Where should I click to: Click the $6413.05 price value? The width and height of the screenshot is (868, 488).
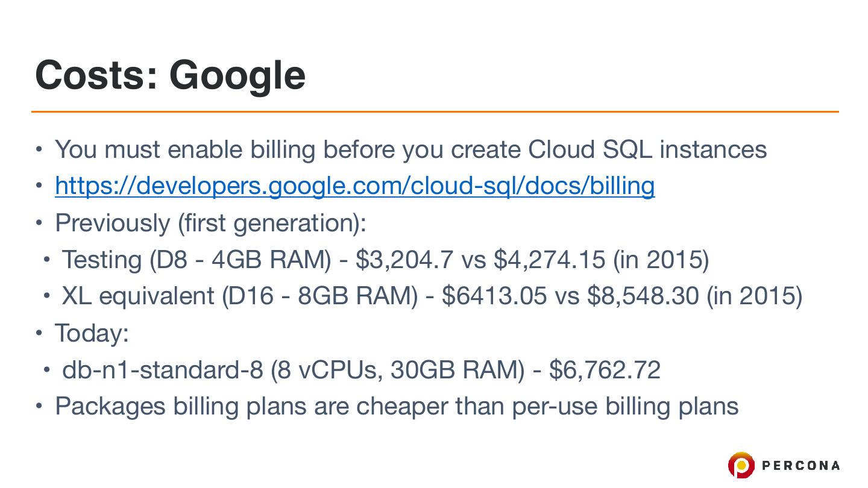pyautogui.click(x=494, y=296)
